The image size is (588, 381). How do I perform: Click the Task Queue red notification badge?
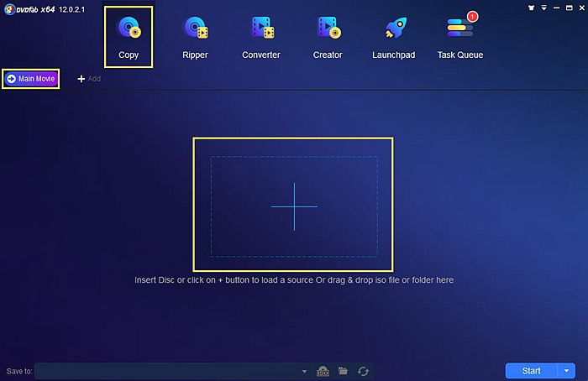point(472,17)
